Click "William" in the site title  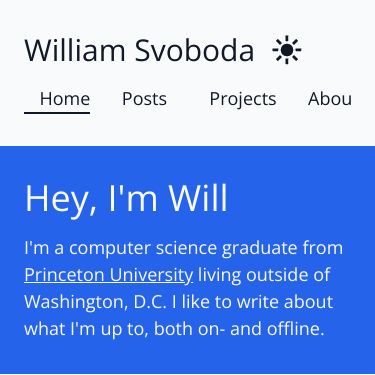[x=75, y=50]
